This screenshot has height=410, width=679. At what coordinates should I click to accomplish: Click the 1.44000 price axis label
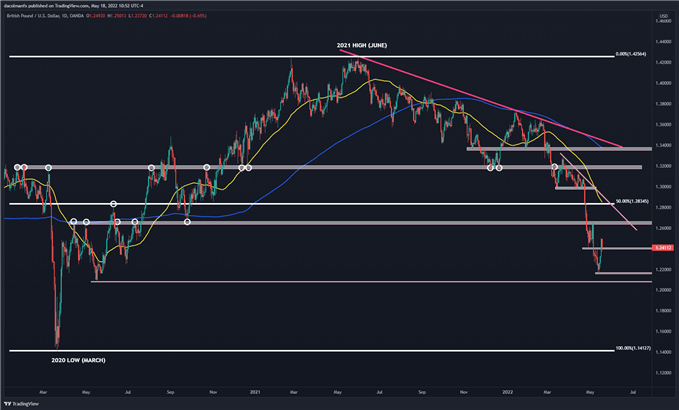[663, 42]
